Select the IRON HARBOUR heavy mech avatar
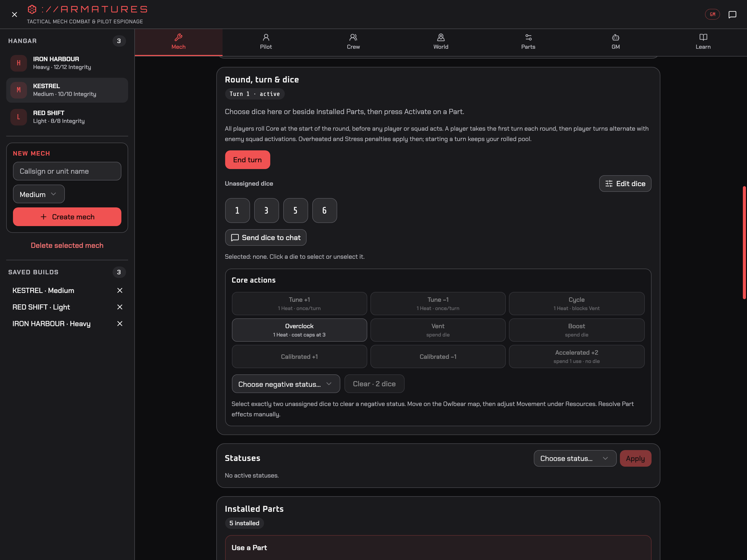The width and height of the screenshot is (747, 560). 19,63
